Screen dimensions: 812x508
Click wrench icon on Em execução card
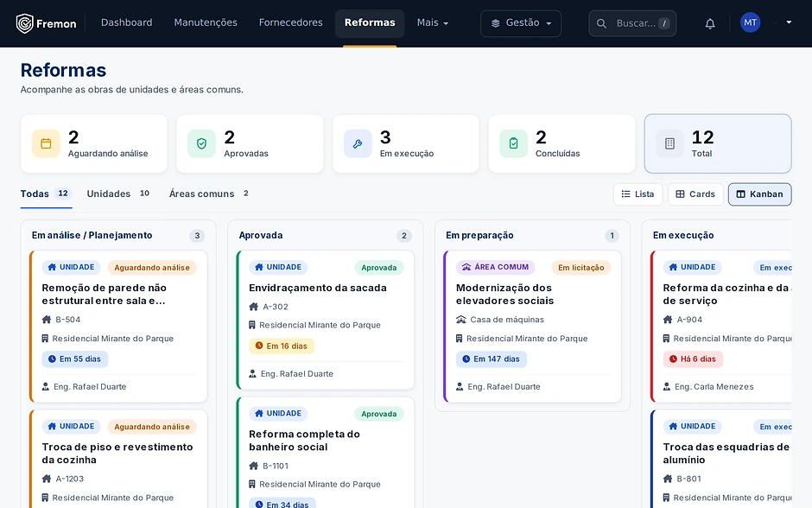click(358, 143)
